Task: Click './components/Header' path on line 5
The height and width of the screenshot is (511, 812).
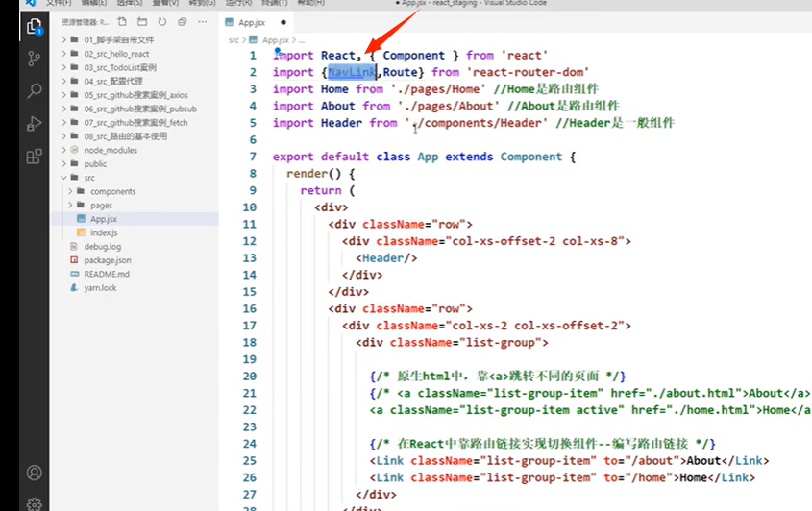Action: coord(476,123)
